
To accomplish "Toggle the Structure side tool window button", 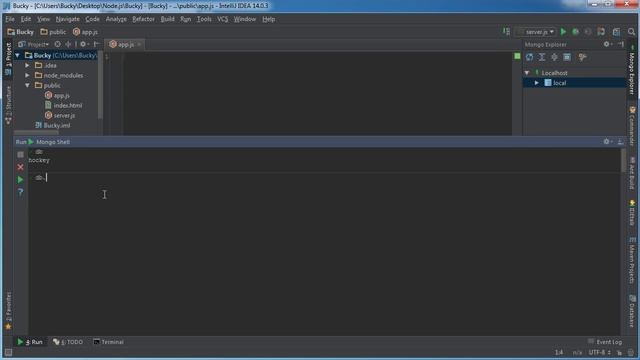I will 8,105.
